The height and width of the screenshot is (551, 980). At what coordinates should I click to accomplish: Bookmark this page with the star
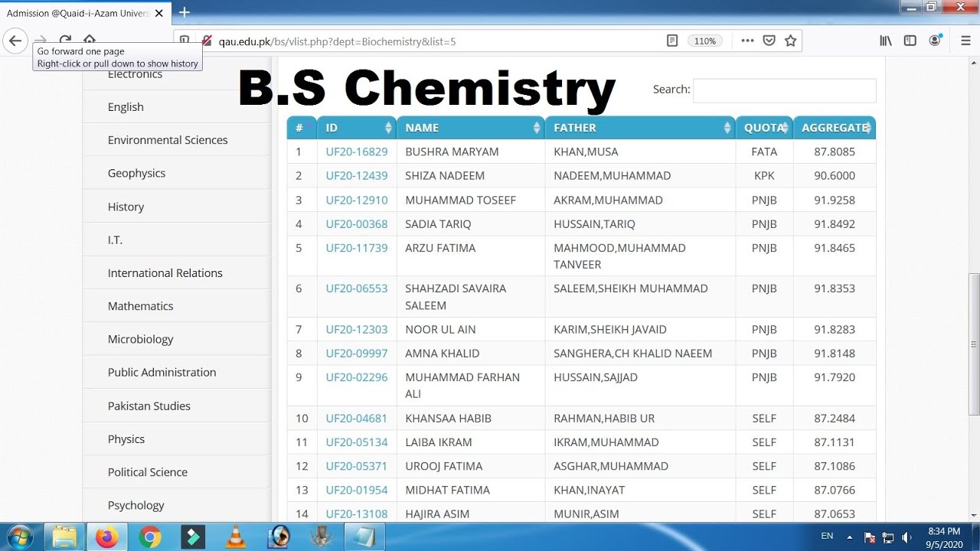coord(791,41)
